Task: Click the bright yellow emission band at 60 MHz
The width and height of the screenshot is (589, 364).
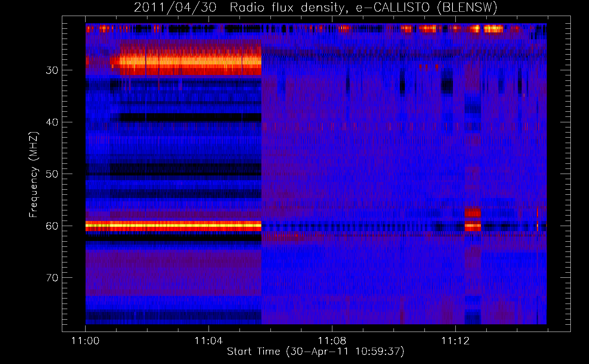Action: tap(173, 226)
